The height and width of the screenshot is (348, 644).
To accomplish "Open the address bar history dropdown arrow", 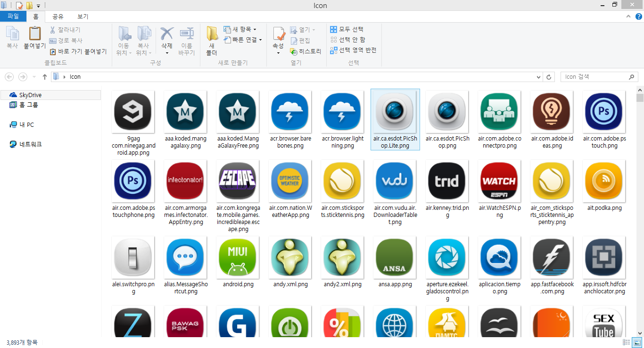I will coord(539,77).
